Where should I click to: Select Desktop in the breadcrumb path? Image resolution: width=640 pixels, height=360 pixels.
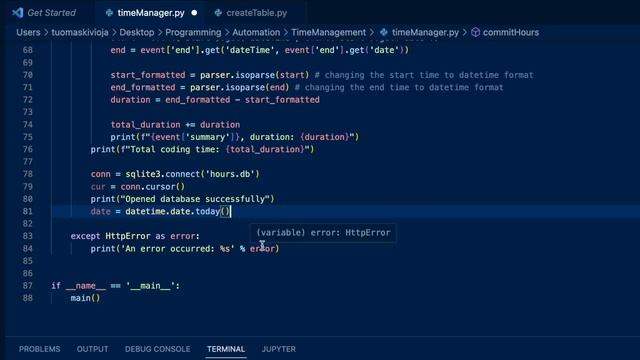pyautogui.click(x=137, y=32)
